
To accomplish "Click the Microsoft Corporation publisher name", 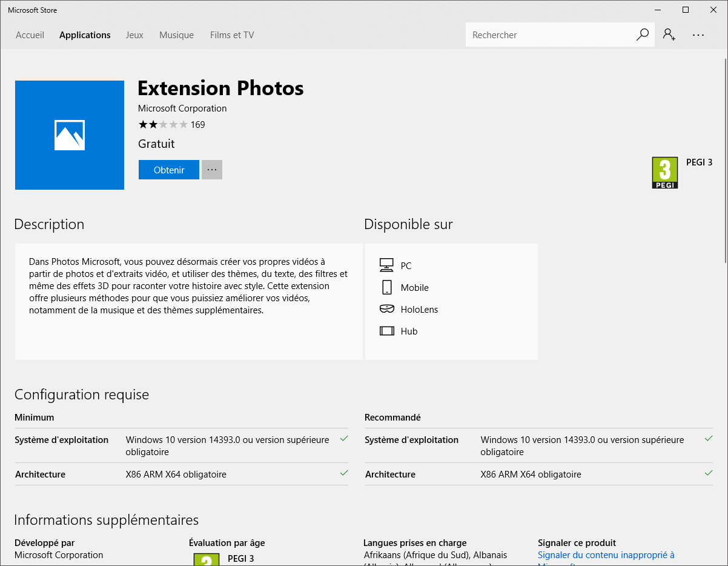I will [182, 108].
